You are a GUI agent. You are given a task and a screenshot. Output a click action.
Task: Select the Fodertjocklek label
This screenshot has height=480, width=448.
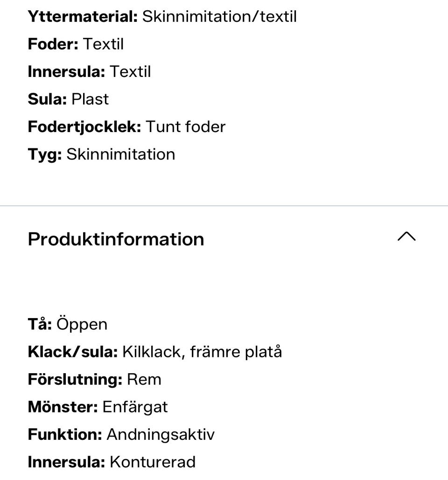pos(84,127)
